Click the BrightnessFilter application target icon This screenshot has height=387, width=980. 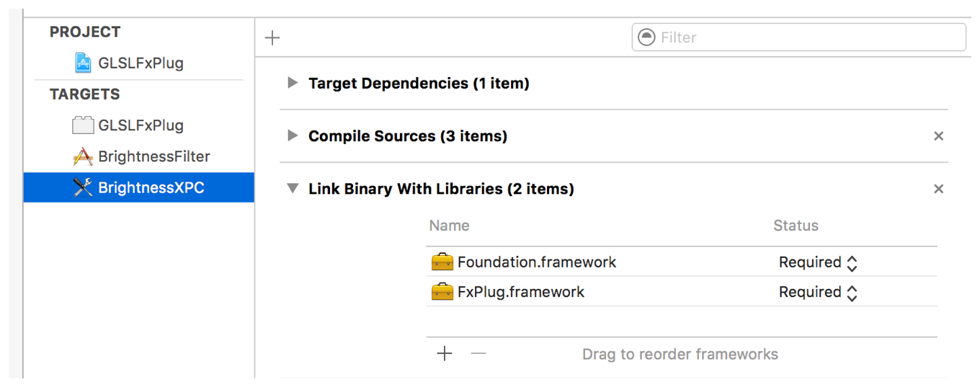84,156
